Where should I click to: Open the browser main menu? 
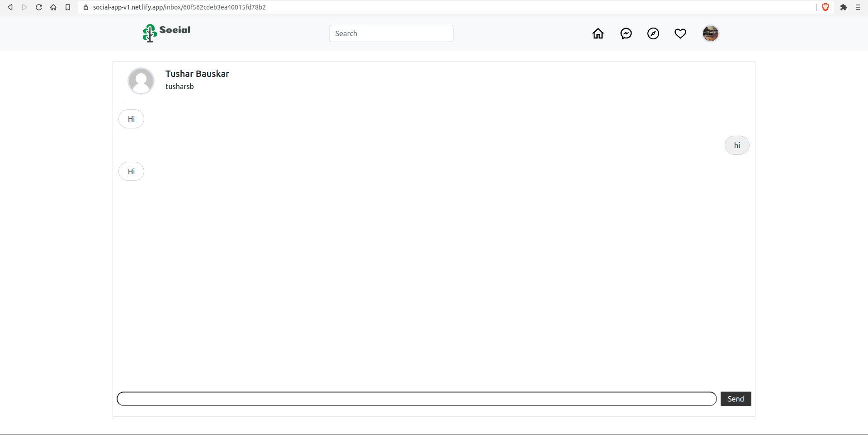click(858, 7)
